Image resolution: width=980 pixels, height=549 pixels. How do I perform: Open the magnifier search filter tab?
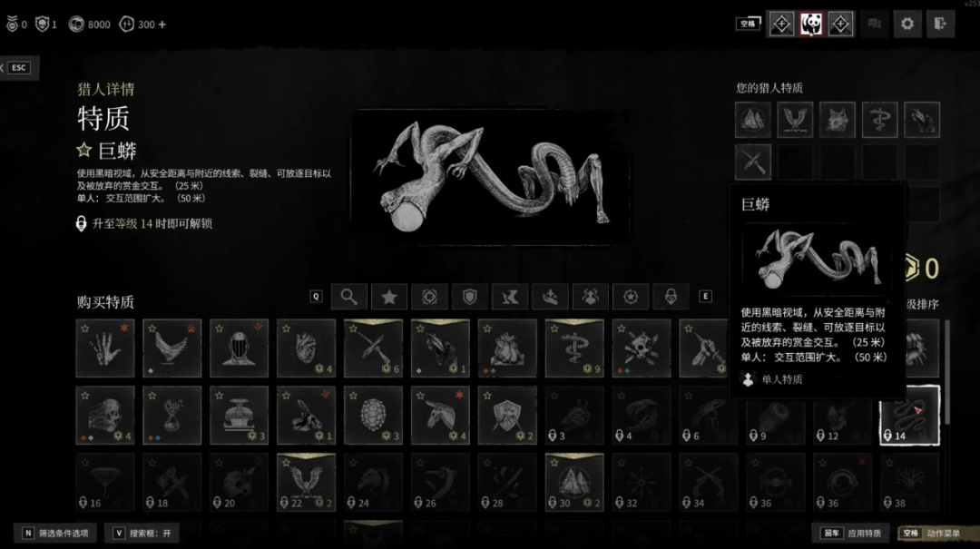tap(348, 297)
